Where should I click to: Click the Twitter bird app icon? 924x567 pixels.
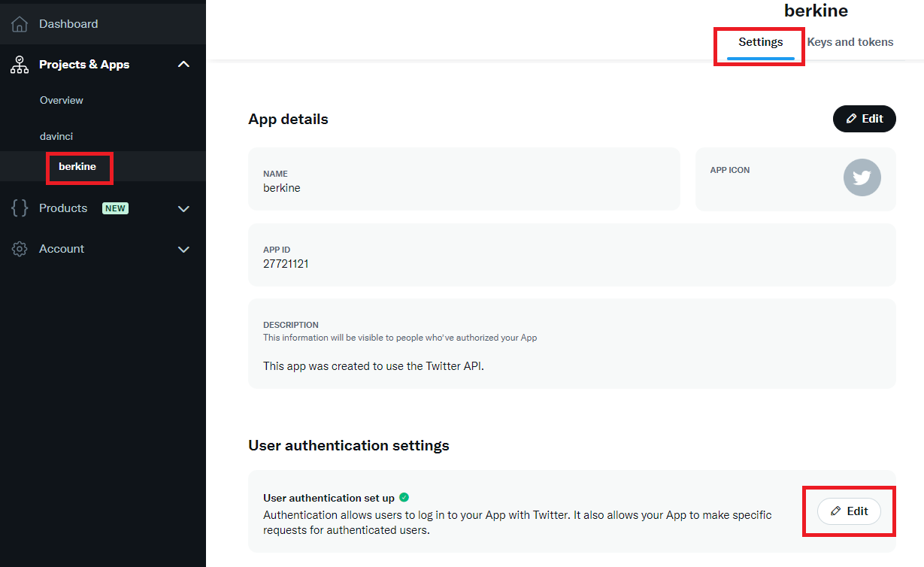click(862, 178)
